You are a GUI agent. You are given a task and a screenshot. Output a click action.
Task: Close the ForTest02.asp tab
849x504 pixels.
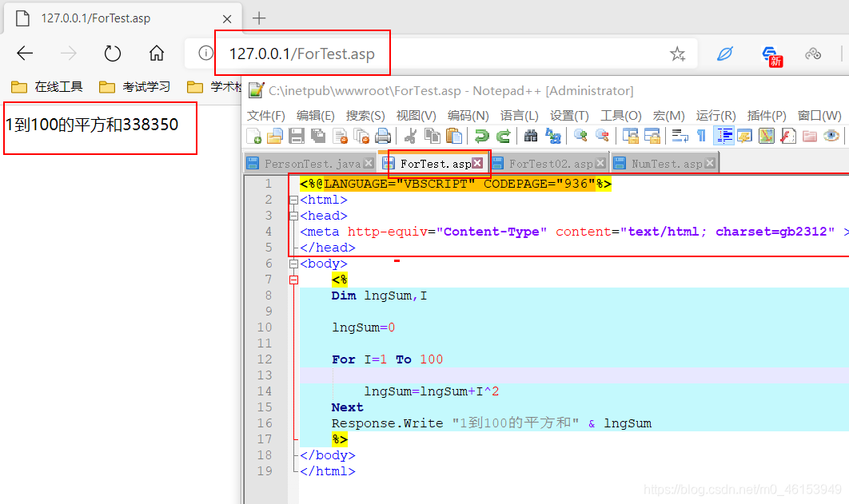tap(600, 162)
